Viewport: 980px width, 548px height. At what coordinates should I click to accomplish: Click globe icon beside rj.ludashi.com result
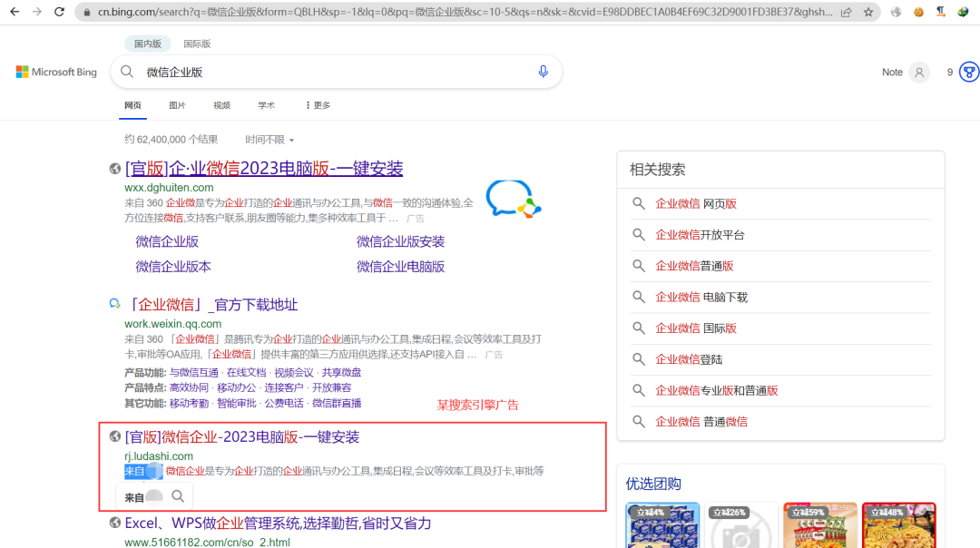pyautogui.click(x=115, y=436)
